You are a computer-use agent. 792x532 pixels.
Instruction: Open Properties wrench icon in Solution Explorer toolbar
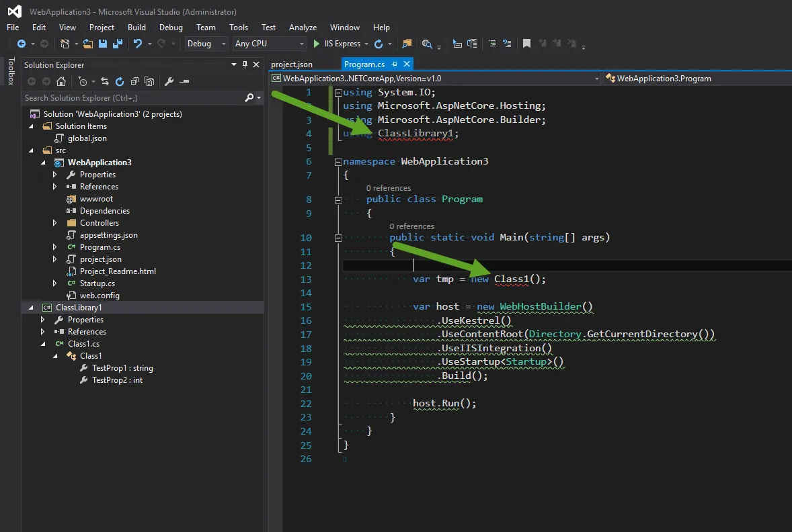click(x=169, y=81)
